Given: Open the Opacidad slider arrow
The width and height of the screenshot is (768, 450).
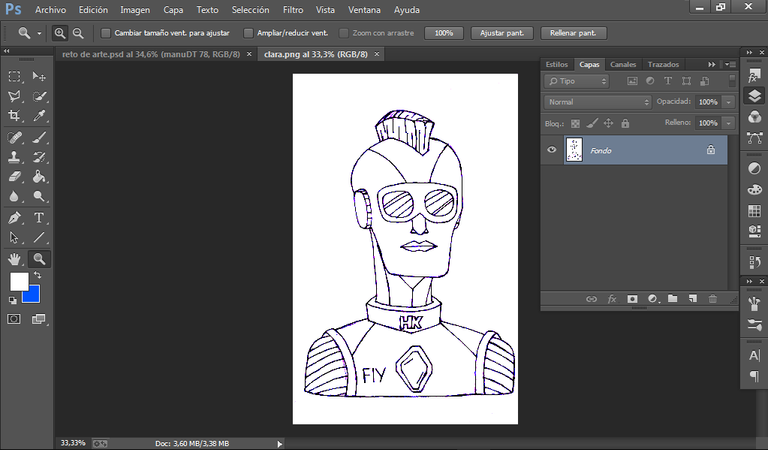Looking at the screenshot, I should coord(729,102).
